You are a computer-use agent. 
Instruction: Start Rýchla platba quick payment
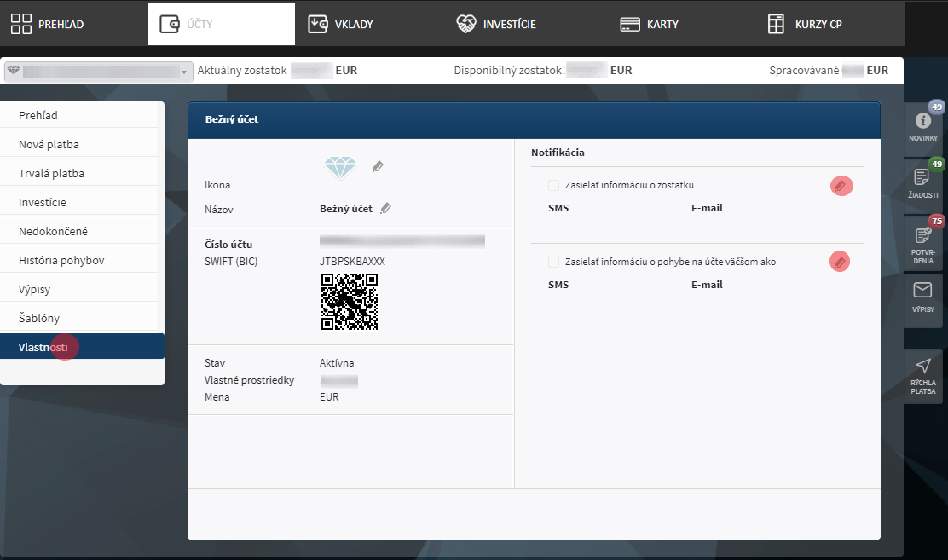tap(923, 376)
